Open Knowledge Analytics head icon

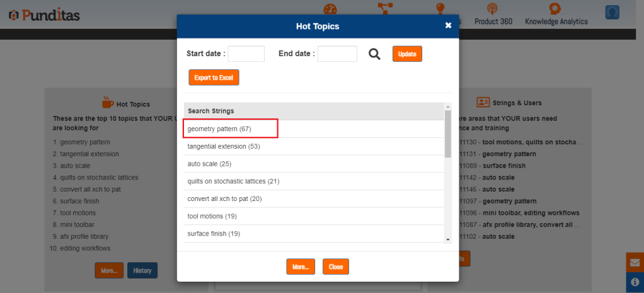(555, 9)
